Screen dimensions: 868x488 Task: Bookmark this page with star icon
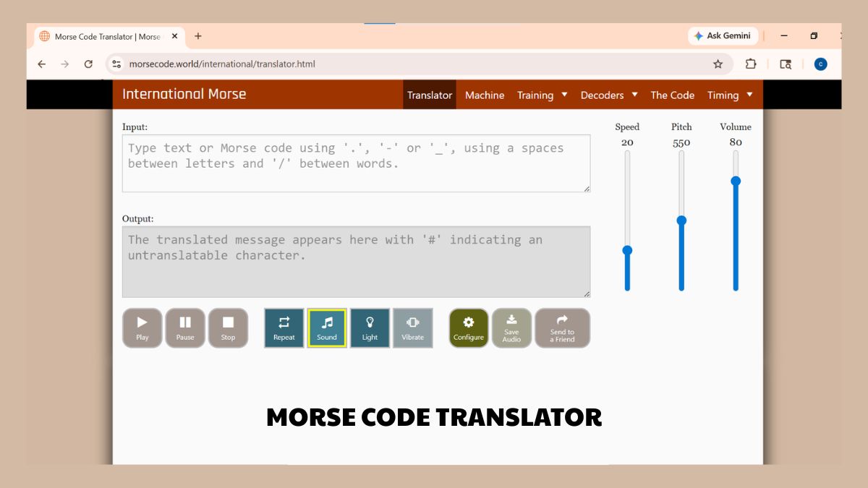coord(718,64)
